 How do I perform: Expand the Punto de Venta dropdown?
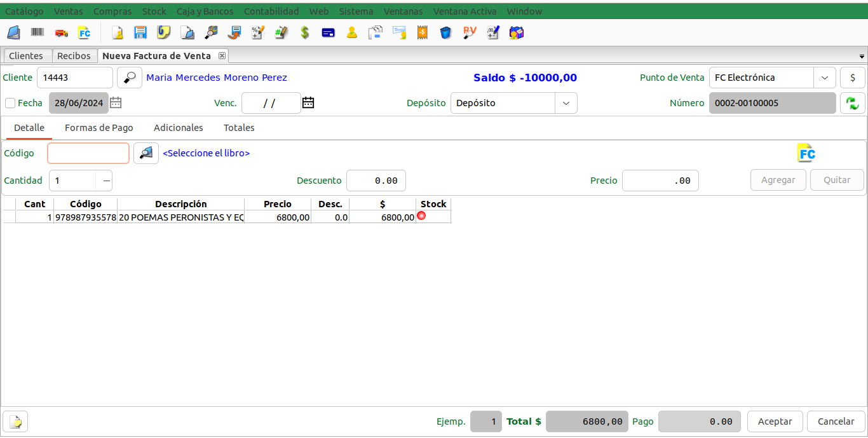(825, 78)
